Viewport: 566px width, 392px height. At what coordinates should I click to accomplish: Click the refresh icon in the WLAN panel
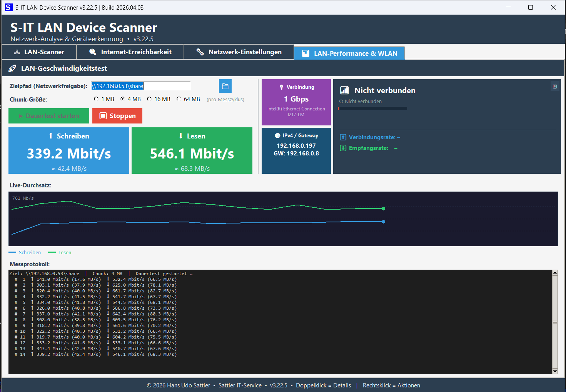(554, 87)
